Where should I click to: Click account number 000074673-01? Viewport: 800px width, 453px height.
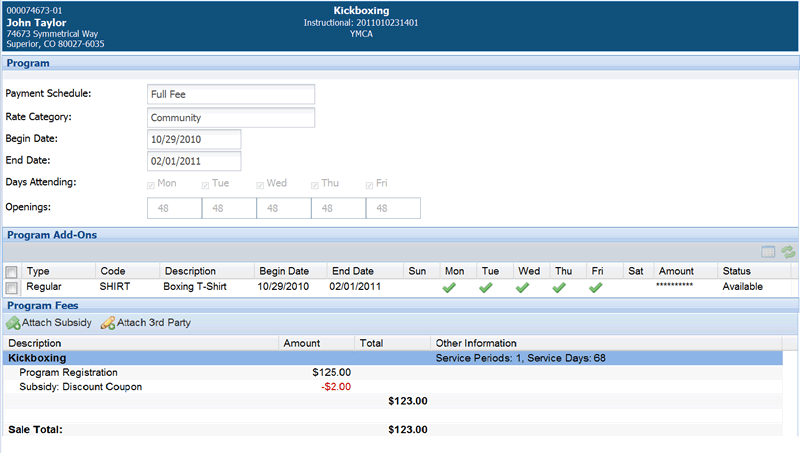point(34,10)
